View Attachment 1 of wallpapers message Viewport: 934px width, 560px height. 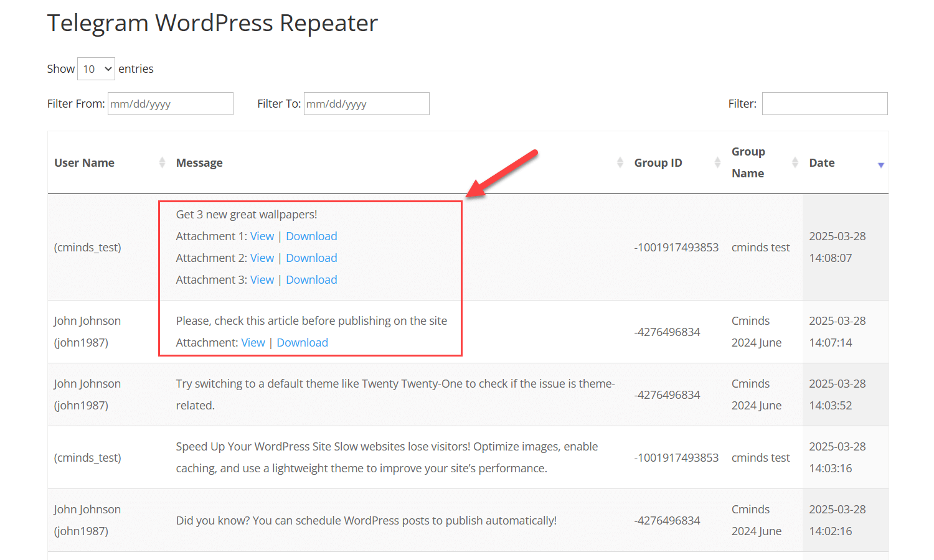262,236
